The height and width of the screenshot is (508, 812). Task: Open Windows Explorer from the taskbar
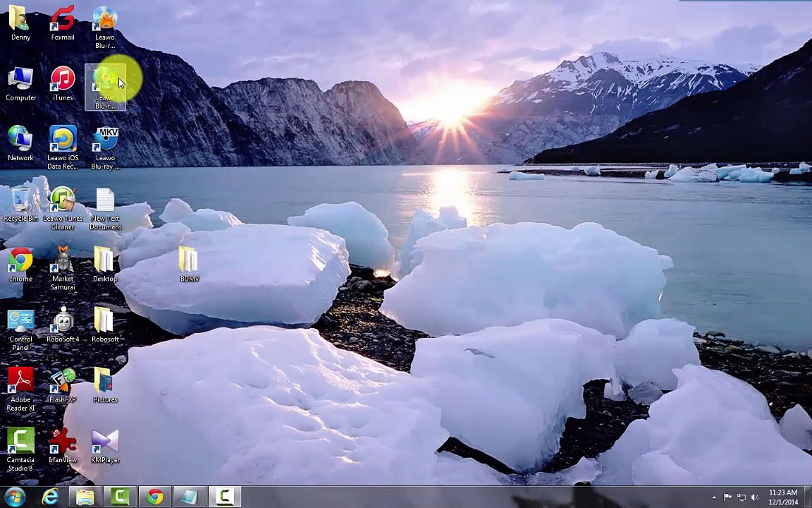pyautogui.click(x=85, y=497)
